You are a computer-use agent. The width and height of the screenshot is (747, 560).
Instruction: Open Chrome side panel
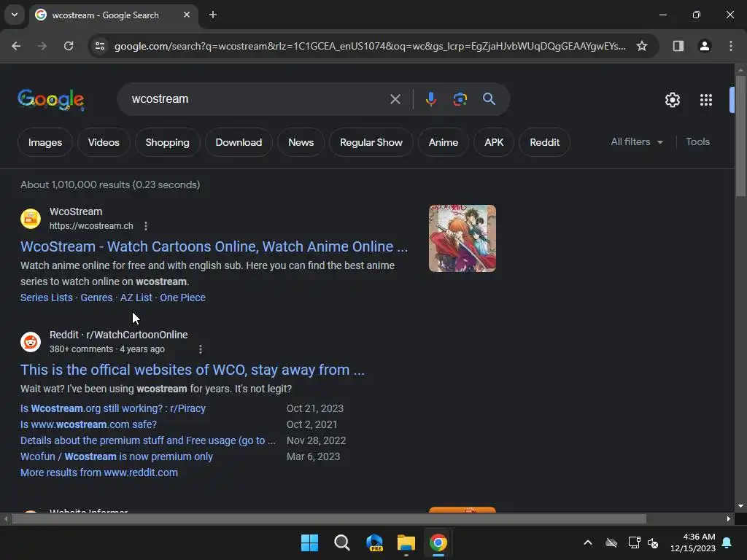[x=678, y=46]
